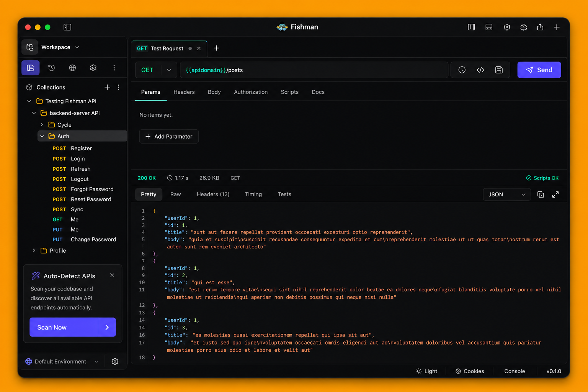588x392 pixels.
Task: Open the Default Environment dropdown
Action: click(62, 361)
